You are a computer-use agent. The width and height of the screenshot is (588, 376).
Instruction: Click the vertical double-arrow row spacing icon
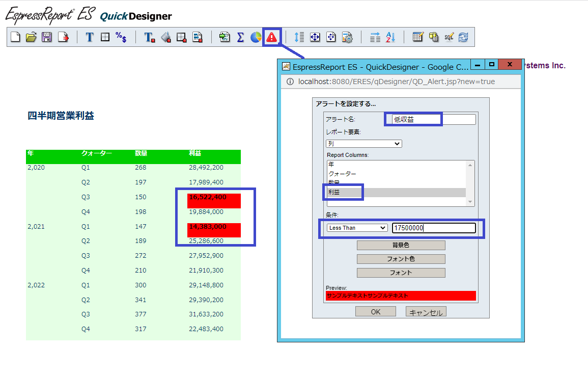pos(299,37)
